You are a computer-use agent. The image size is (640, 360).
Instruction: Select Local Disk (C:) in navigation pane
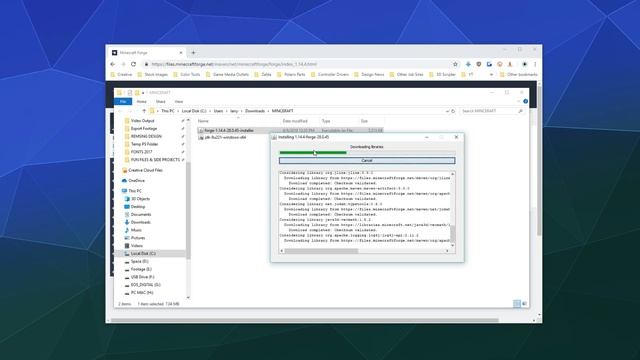[143, 253]
